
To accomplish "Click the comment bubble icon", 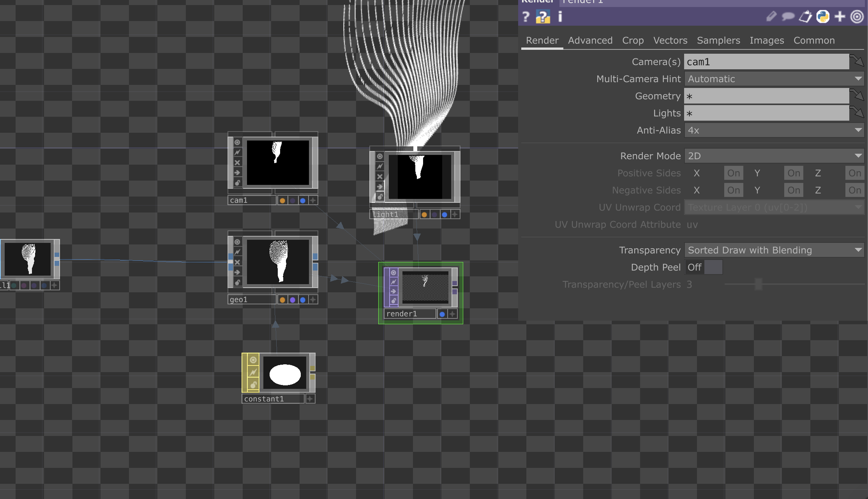I will tap(788, 17).
